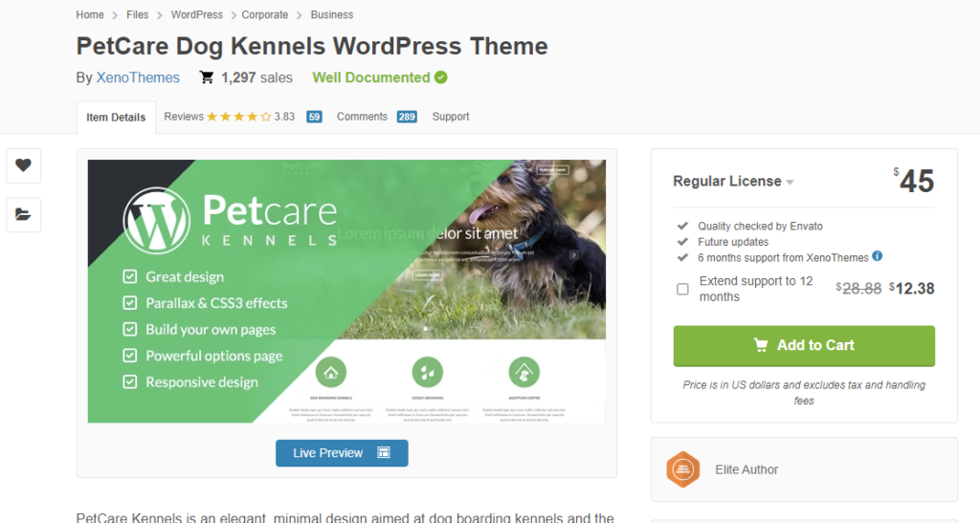
Task: Click the Elite Author orange hexagon badge
Action: [x=682, y=469]
